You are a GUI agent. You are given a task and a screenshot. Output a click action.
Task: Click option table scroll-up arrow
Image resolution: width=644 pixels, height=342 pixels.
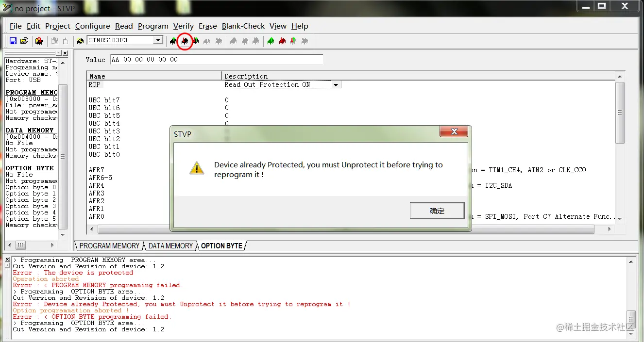click(620, 77)
